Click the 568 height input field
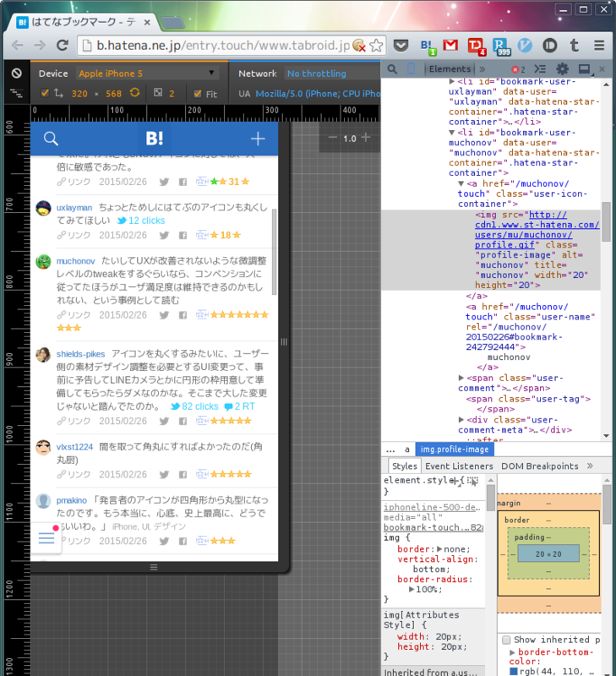 [113, 94]
